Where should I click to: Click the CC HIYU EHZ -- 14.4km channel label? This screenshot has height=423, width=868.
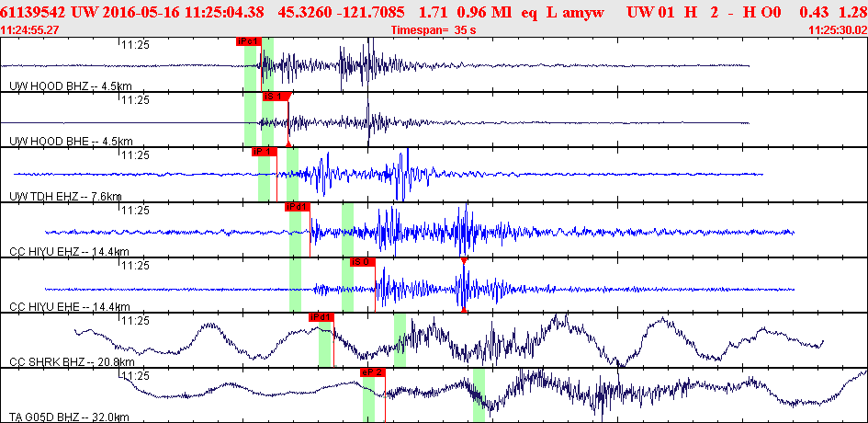pos(70,251)
